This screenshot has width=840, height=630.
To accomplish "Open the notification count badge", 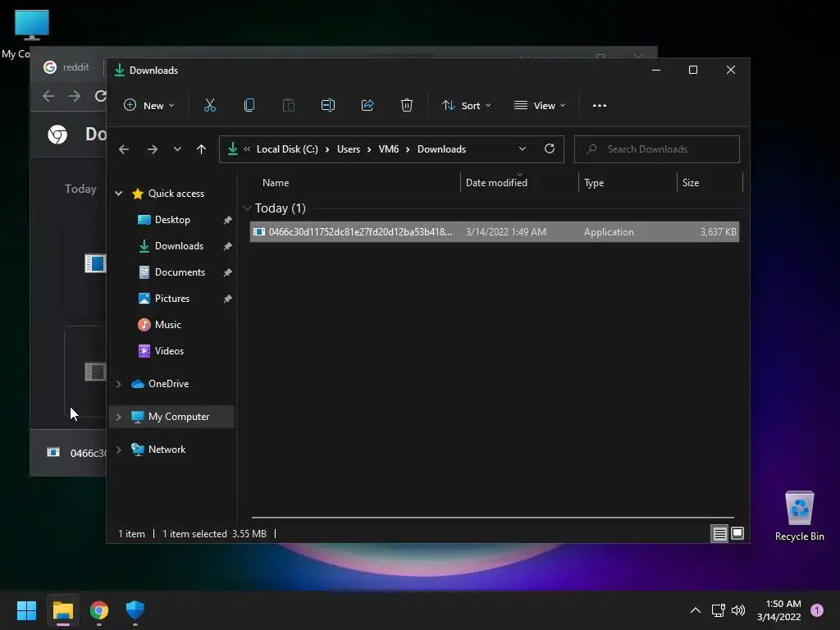I will point(816,610).
